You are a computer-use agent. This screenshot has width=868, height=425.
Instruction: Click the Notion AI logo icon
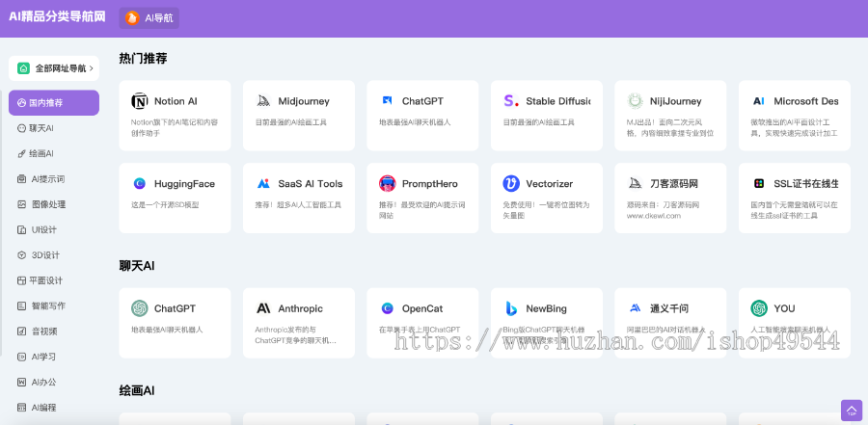click(x=140, y=101)
